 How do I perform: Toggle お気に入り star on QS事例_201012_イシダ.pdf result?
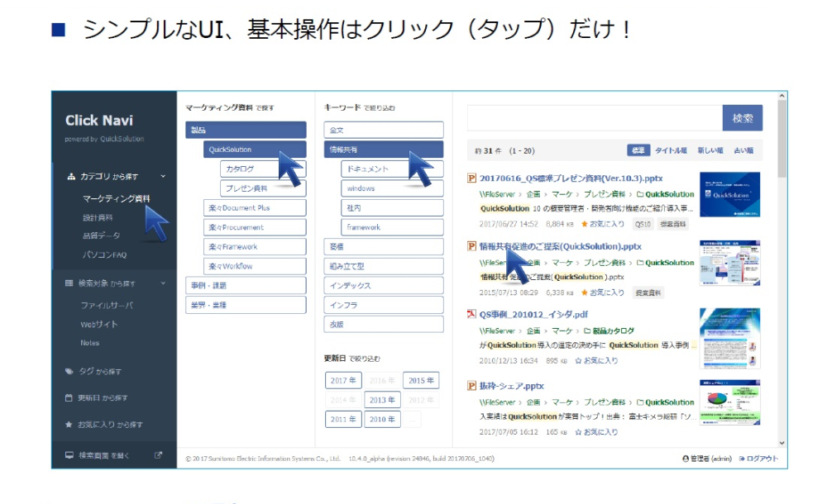[x=578, y=360]
